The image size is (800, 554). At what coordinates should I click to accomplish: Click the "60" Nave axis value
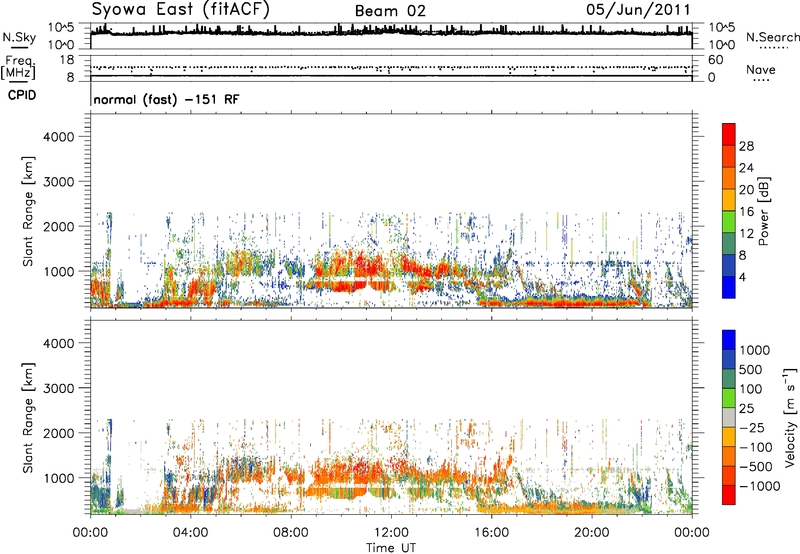(715, 60)
